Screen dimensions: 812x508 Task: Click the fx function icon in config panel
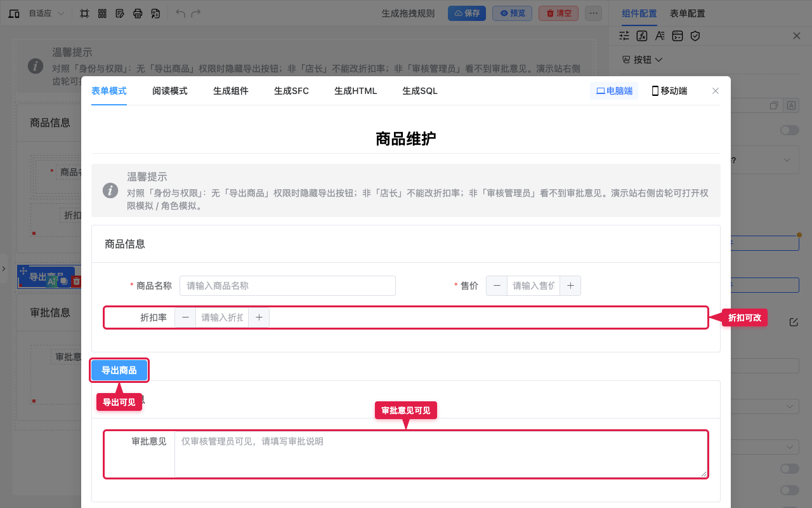point(642,36)
